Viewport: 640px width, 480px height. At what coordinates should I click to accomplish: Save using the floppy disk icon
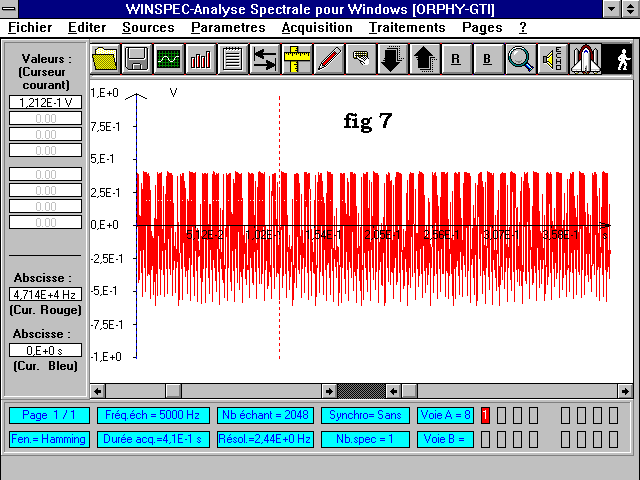137,59
